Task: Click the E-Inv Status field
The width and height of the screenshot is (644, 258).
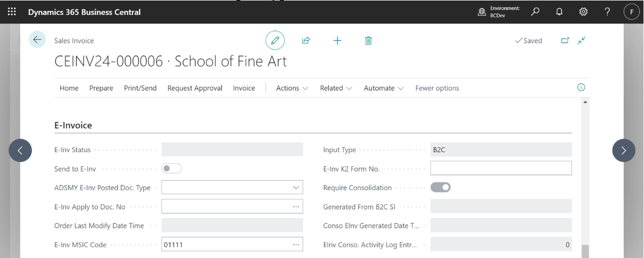Action: click(x=232, y=150)
